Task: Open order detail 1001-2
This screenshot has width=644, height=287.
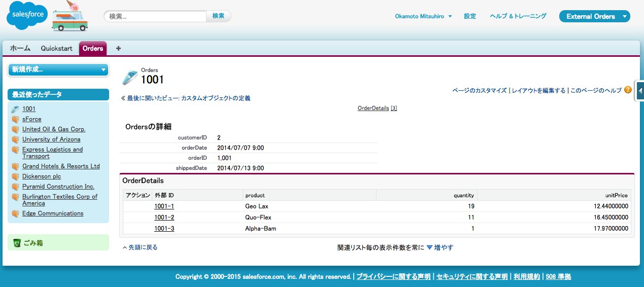Action: [x=164, y=218]
